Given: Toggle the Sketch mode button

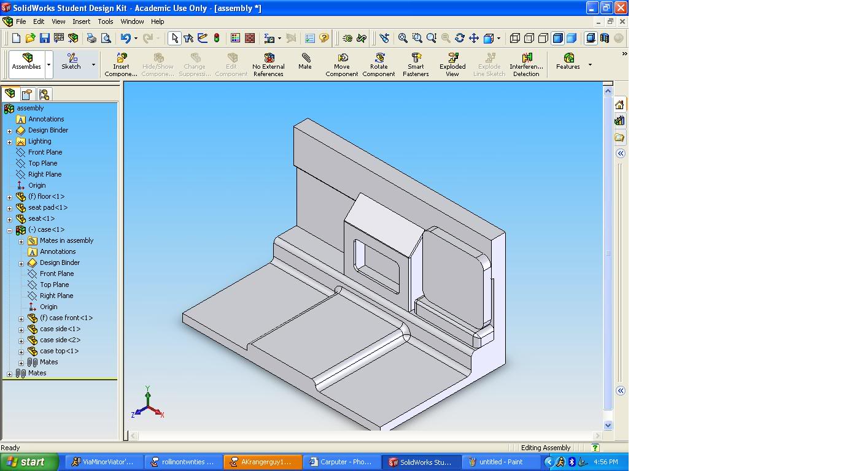Looking at the screenshot, I should click(70, 64).
